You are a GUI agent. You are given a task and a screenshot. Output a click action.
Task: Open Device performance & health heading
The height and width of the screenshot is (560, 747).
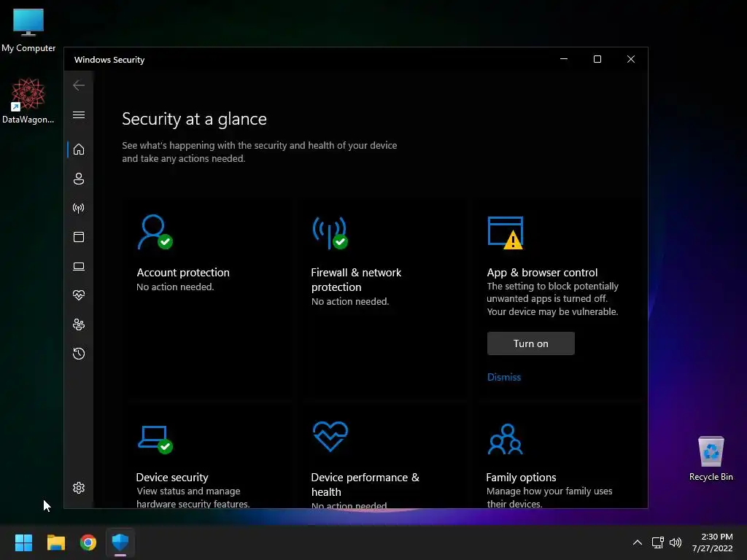tap(365, 484)
